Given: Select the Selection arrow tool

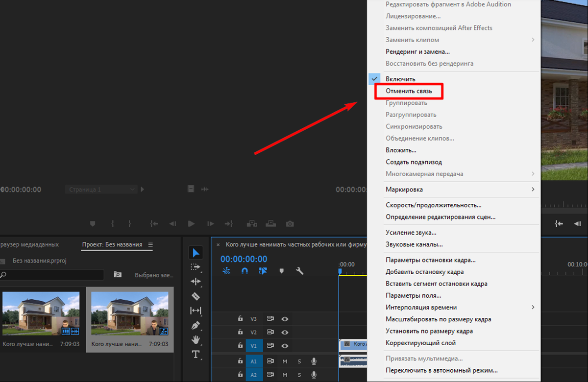Looking at the screenshot, I should [196, 253].
